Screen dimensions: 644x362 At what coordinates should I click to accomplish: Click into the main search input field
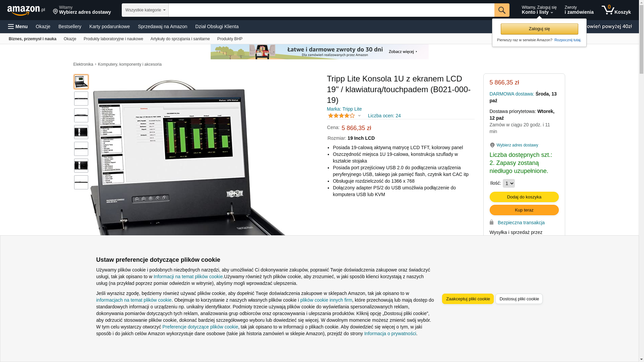pos(331,10)
